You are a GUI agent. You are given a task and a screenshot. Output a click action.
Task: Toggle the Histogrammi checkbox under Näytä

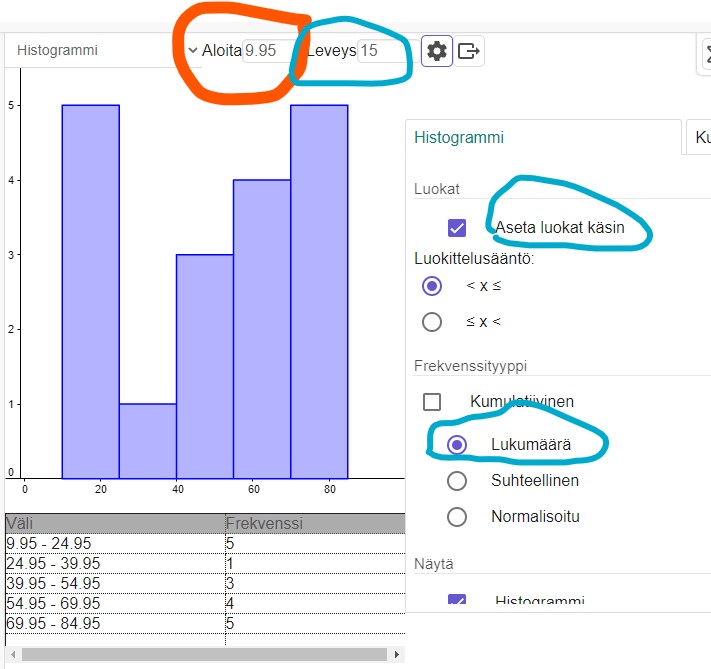coord(457,599)
